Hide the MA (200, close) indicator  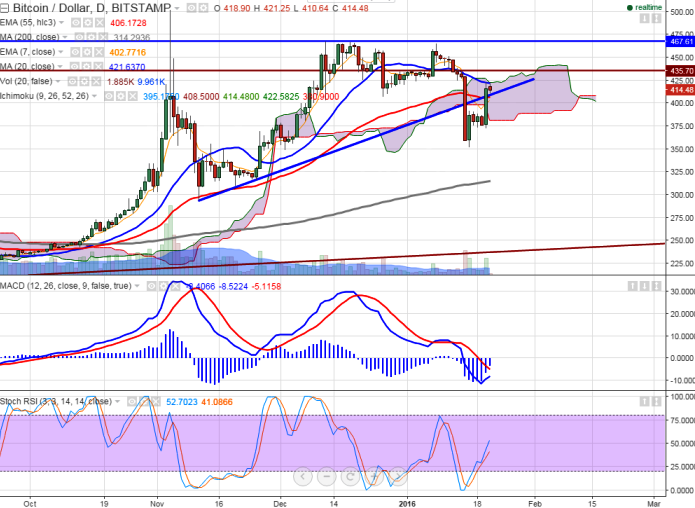point(79,37)
